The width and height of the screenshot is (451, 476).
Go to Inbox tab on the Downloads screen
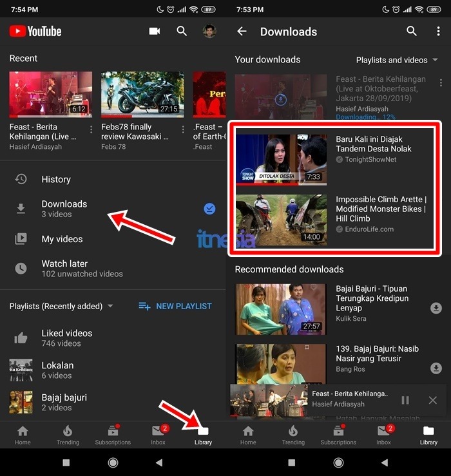(384, 435)
